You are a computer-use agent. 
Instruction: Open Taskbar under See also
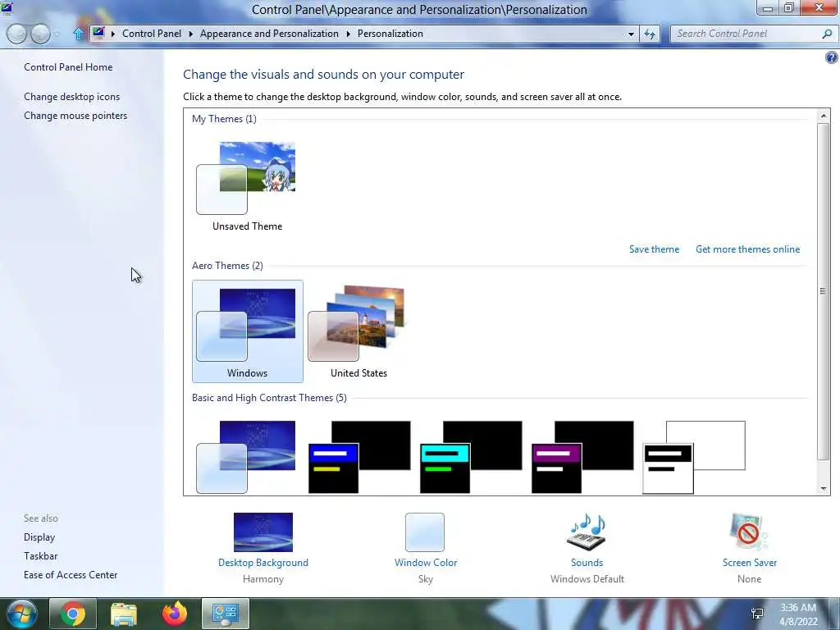tap(41, 556)
